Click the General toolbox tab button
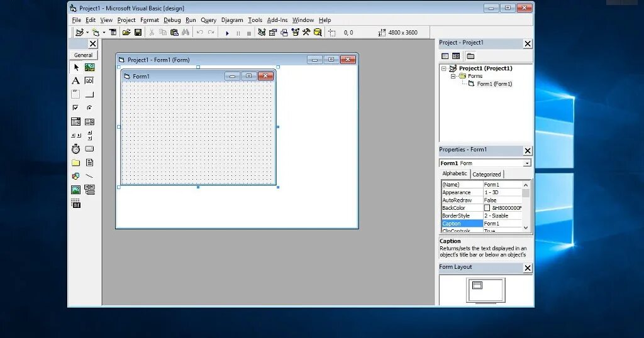The image size is (644, 338). (84, 55)
